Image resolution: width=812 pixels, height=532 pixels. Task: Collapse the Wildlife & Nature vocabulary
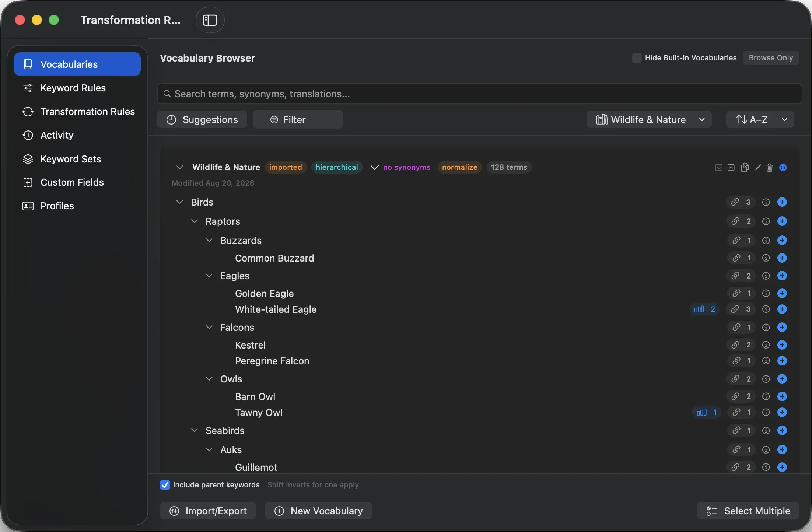[180, 167]
